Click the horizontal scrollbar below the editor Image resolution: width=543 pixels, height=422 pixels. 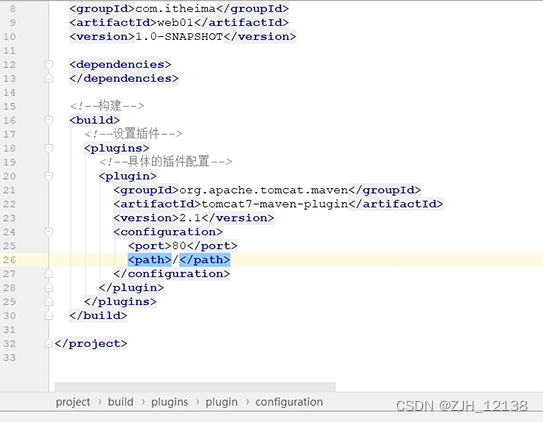pyautogui.click(x=195, y=387)
